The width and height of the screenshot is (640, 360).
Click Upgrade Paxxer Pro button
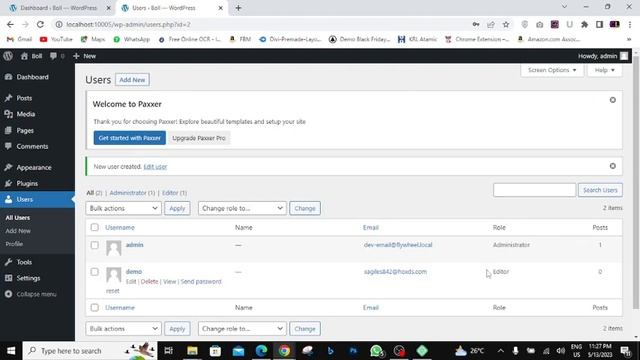tap(199, 138)
